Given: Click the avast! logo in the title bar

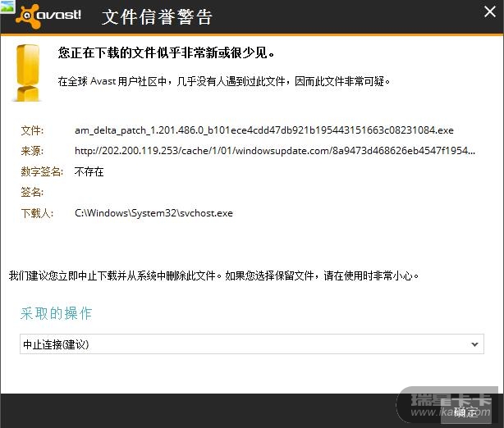Looking at the screenshot, I should [48, 16].
